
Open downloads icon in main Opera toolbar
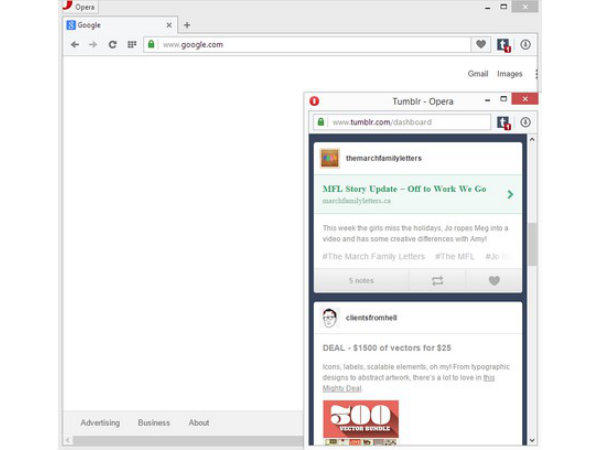pos(525,45)
